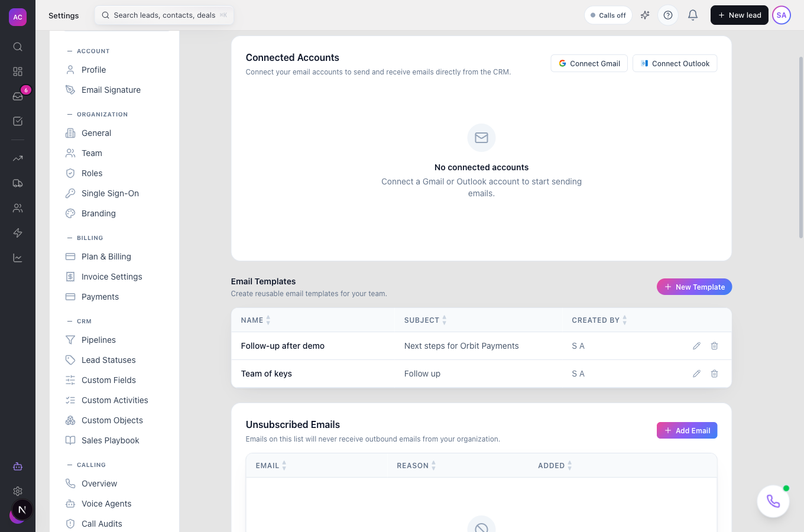
Task: Open the search icon in the left rail
Action: [18, 47]
